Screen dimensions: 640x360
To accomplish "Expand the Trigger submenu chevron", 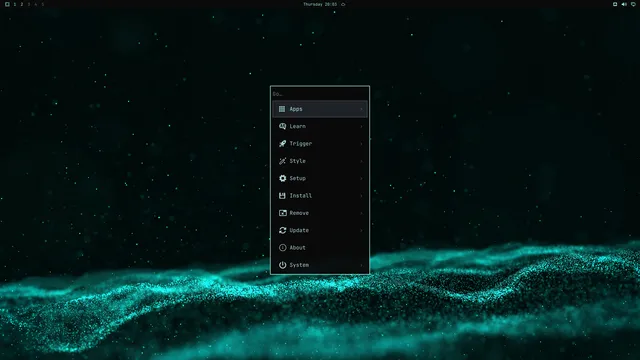I will click(361, 144).
